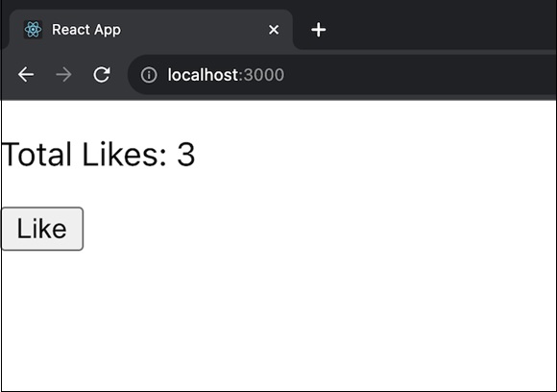The width and height of the screenshot is (557, 392).
Task: Click the Like button
Action: [42, 229]
